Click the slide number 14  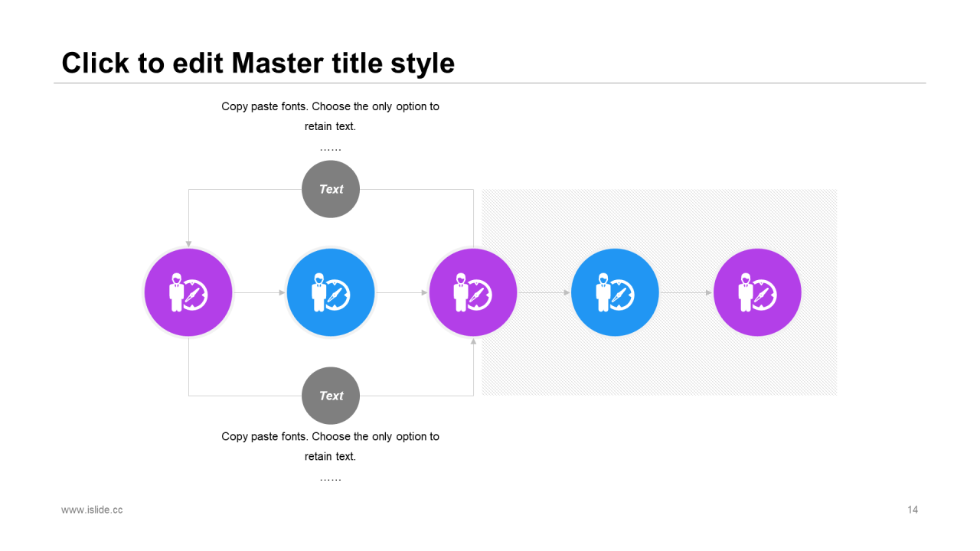pos(913,510)
